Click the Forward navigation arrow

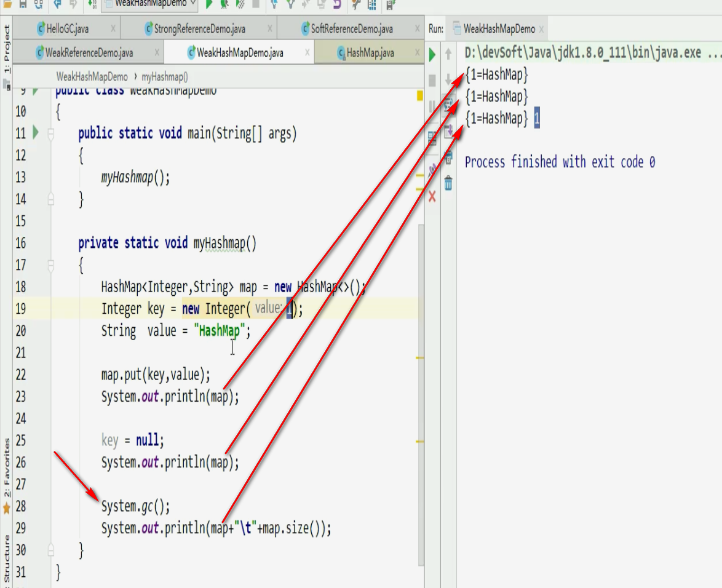click(73, 4)
